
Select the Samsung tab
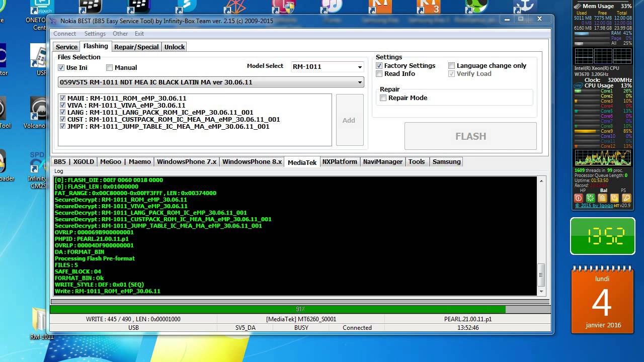pos(446,162)
